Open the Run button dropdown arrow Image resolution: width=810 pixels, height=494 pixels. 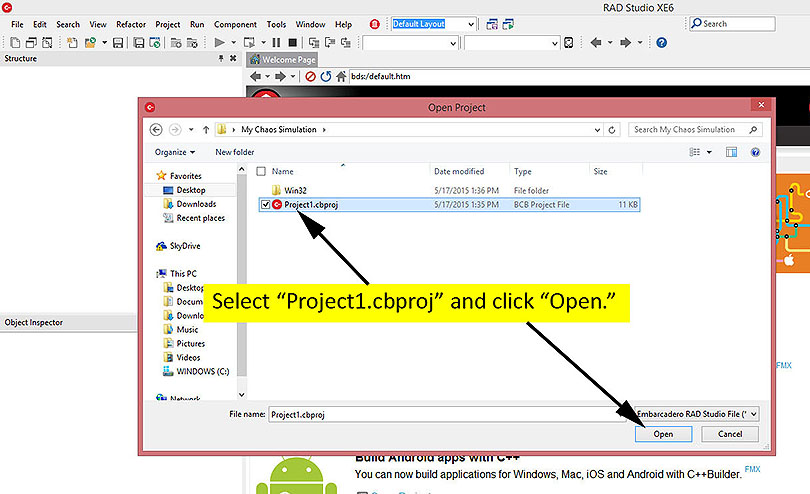coord(233,42)
